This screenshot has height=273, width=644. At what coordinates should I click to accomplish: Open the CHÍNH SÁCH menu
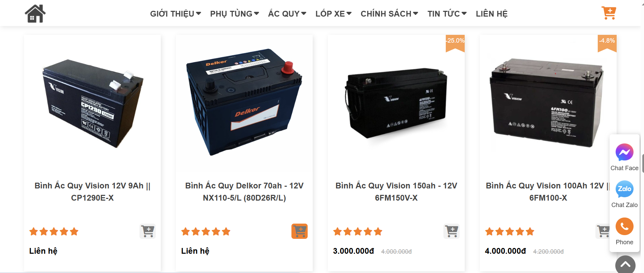(x=389, y=14)
